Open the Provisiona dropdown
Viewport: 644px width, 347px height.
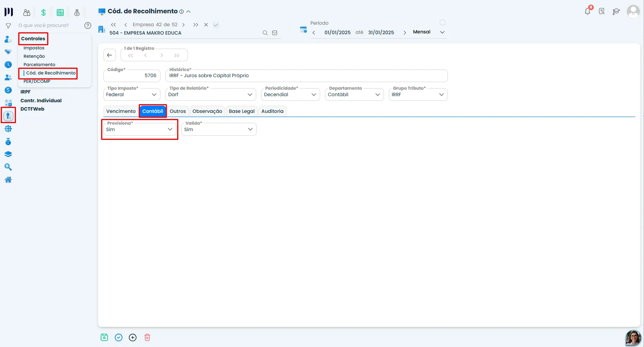pos(140,129)
